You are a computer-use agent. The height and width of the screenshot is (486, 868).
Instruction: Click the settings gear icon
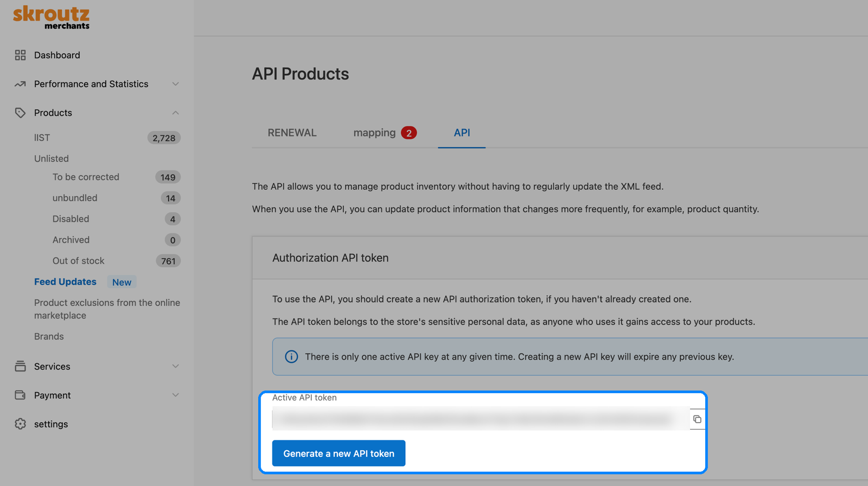coord(20,424)
